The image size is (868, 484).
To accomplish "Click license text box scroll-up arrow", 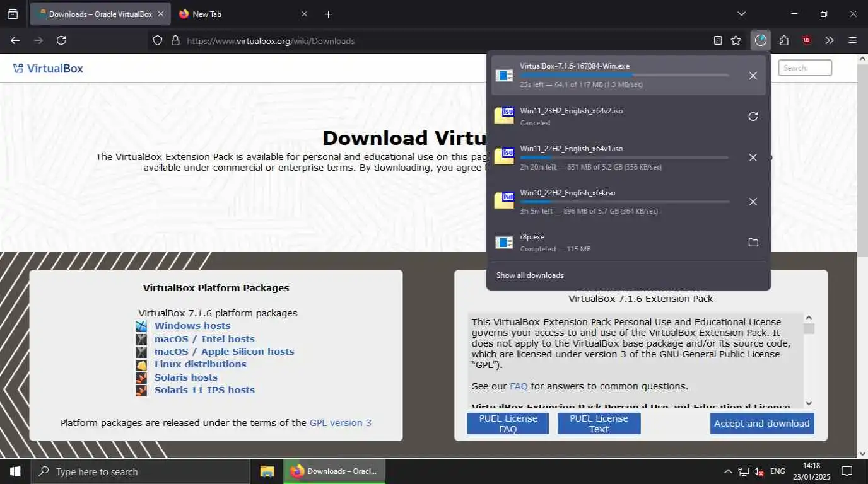I will 809,318.
